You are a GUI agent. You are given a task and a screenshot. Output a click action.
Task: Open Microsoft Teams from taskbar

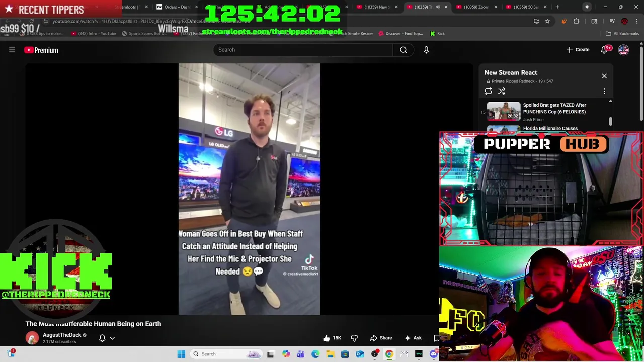point(300,354)
